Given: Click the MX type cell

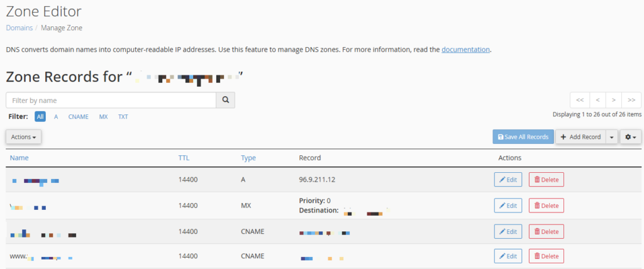Looking at the screenshot, I should click(246, 206).
